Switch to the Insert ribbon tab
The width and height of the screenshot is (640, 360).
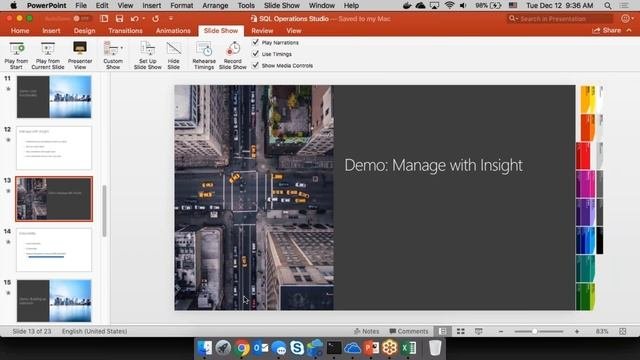click(x=51, y=31)
